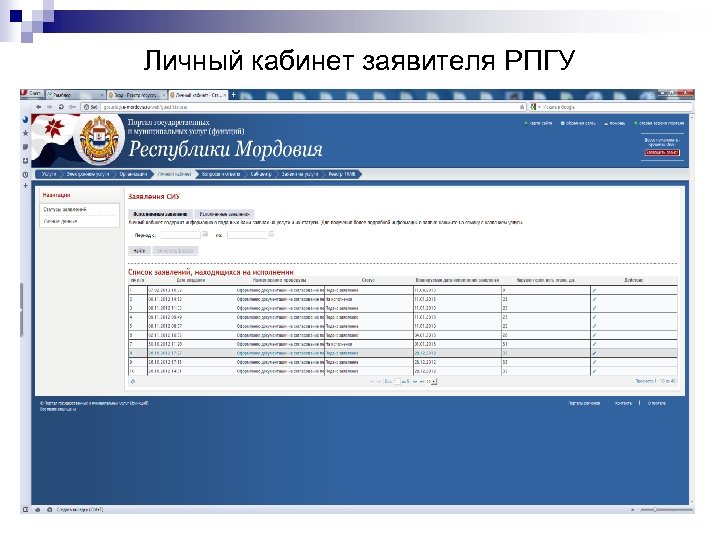Reload the page with the refresh icon

61,107
